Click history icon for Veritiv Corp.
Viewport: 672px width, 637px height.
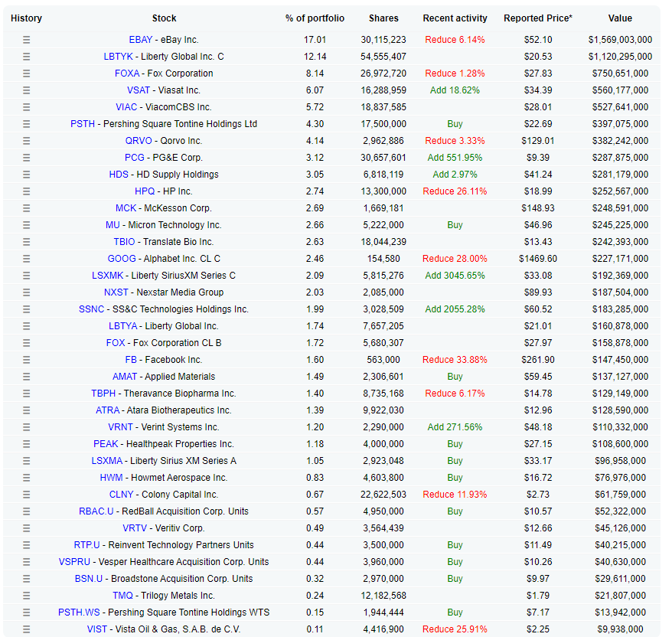(27, 528)
